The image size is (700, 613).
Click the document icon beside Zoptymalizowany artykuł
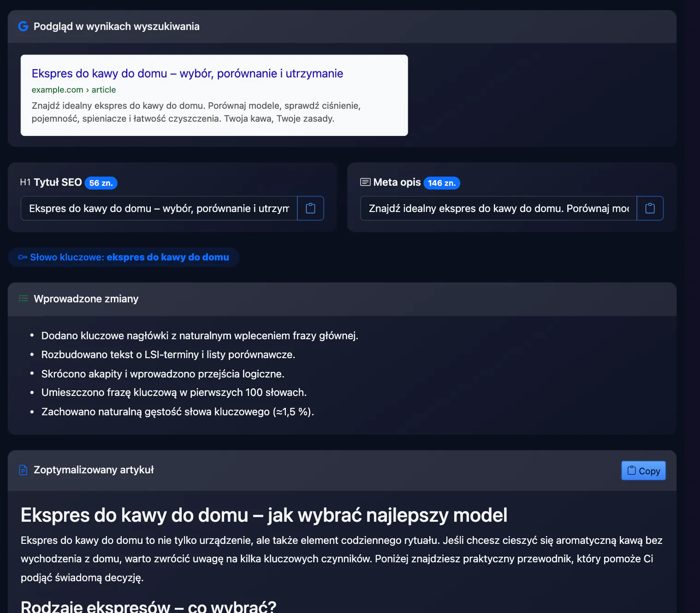coord(23,470)
